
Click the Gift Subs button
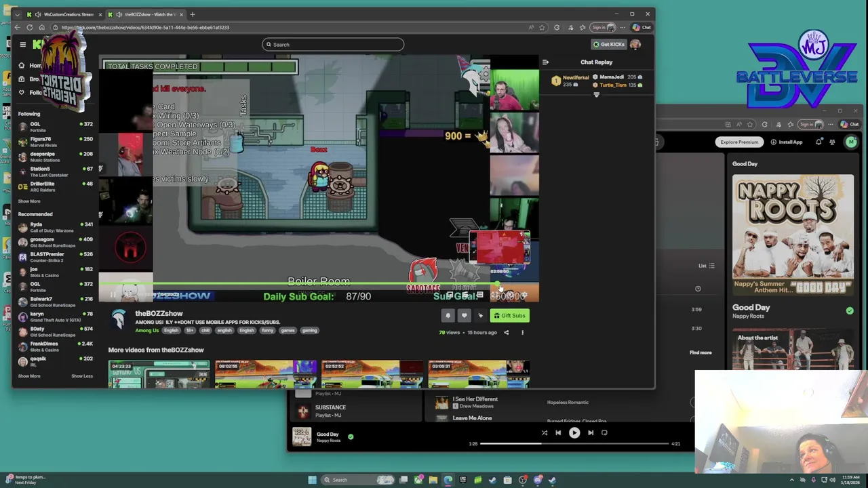(x=510, y=315)
